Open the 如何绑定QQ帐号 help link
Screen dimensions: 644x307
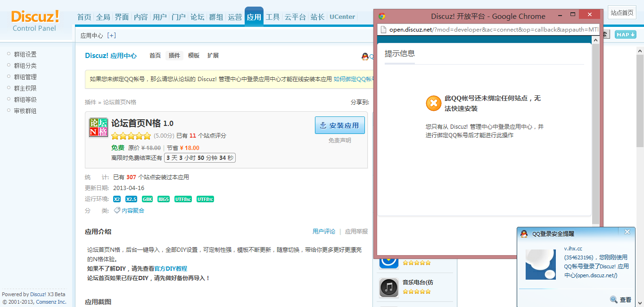[x=354, y=79]
